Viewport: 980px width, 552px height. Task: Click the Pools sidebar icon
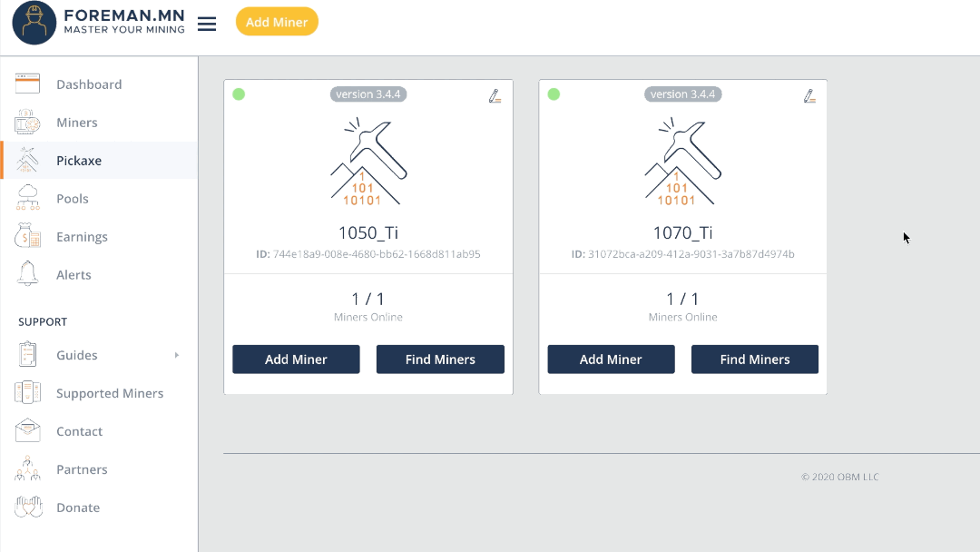28,198
